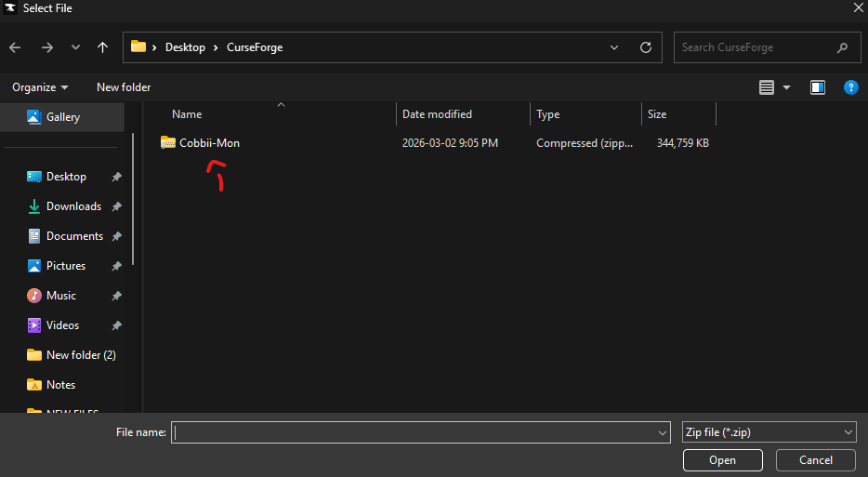Screen dimensions: 868x477
Task: Open the Zip file (*.zip) filter dropdown
Action: coord(769,432)
